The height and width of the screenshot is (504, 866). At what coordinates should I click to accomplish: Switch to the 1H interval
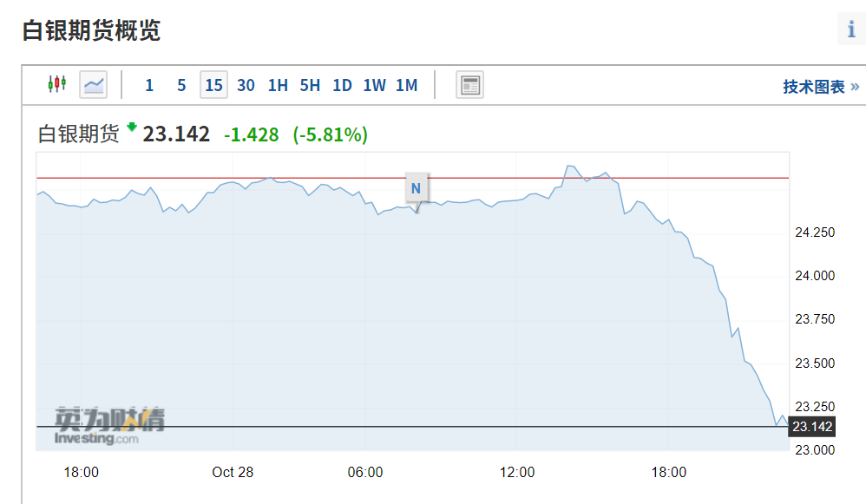click(278, 85)
